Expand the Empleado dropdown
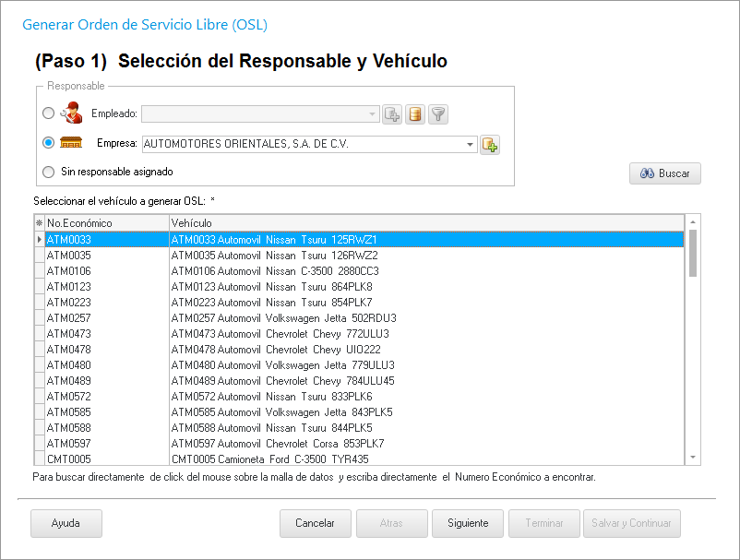740x560 pixels. pos(373,114)
